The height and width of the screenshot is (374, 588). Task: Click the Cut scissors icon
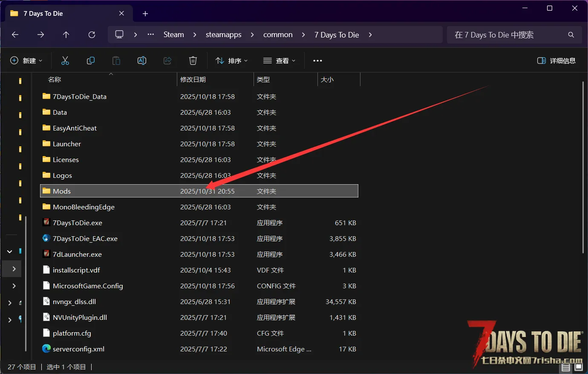tap(65, 61)
